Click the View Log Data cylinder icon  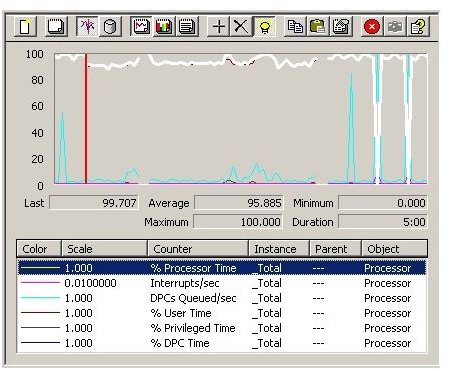click(110, 26)
